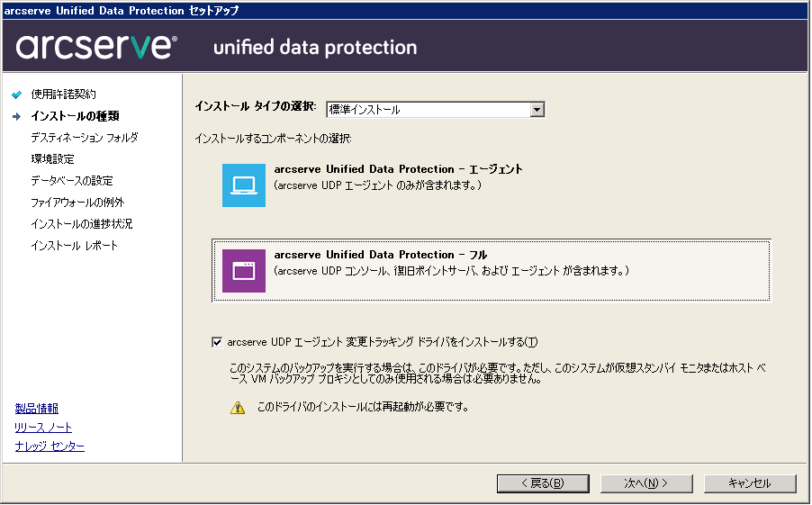812x505 pixels.
Task: Select the 使用許諾契約 step in sidebar
Action: tap(63, 95)
